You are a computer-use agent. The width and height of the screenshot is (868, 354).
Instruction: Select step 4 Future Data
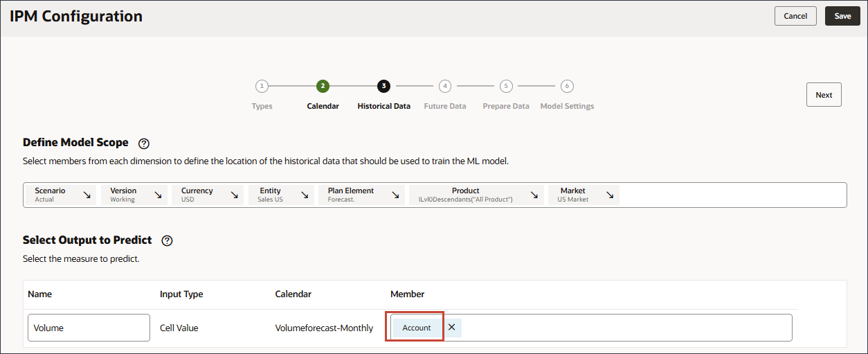pyautogui.click(x=445, y=87)
